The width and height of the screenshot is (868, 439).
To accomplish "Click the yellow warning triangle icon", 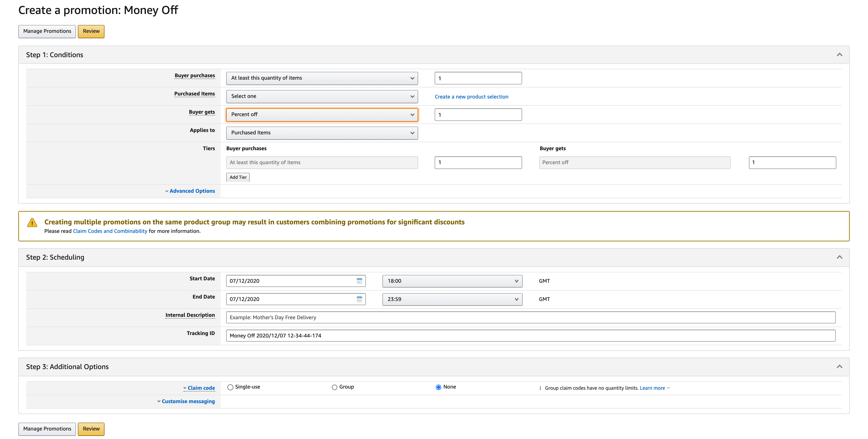I will click(x=32, y=223).
